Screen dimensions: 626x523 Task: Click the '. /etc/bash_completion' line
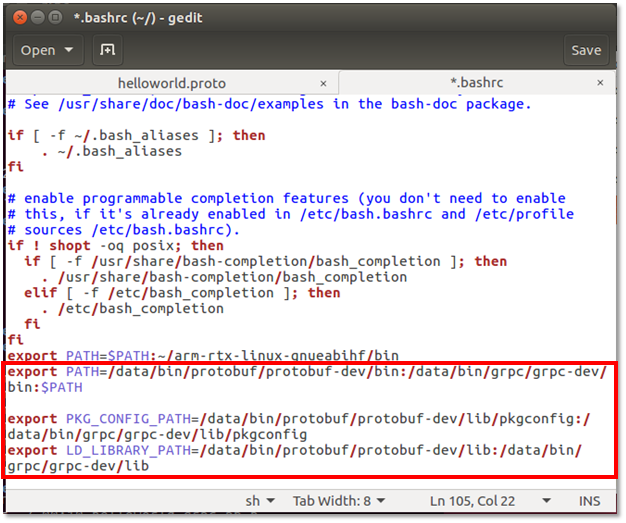pos(132,309)
